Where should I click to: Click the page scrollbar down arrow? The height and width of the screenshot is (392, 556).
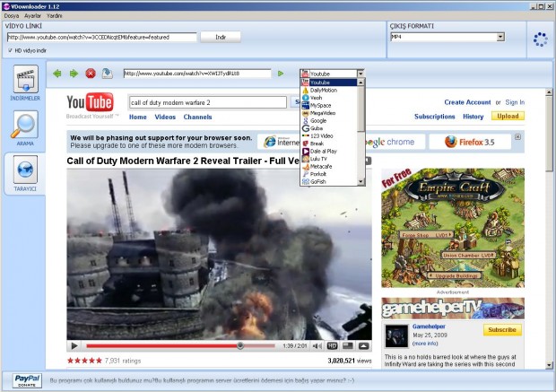click(549, 365)
